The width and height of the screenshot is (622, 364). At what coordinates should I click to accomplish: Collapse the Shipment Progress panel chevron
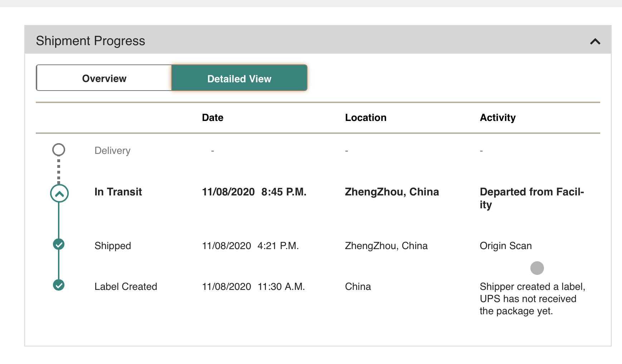point(595,42)
